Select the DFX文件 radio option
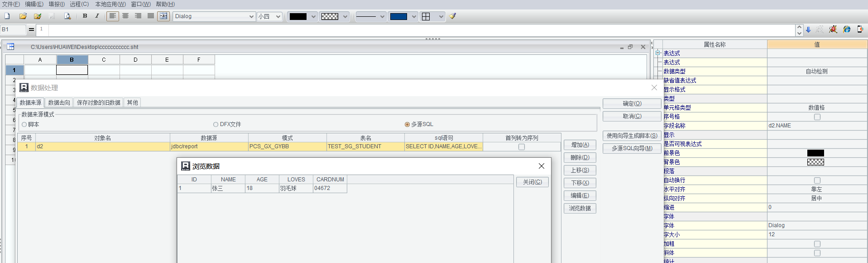 [x=216, y=125]
